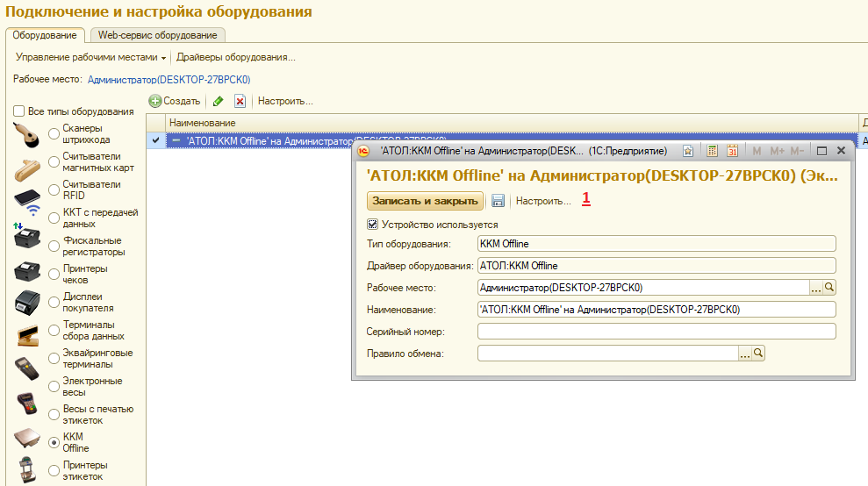
Task: Click the RFID reader icon
Action: (28, 202)
